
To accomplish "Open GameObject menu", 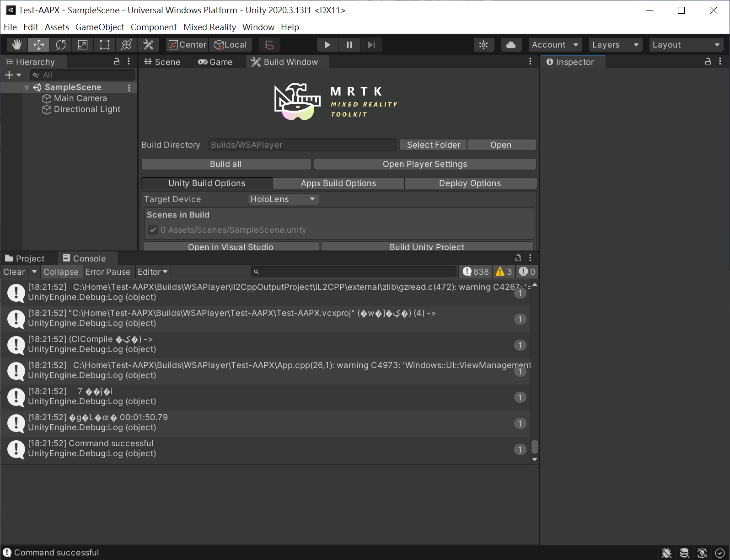I will click(x=100, y=27).
